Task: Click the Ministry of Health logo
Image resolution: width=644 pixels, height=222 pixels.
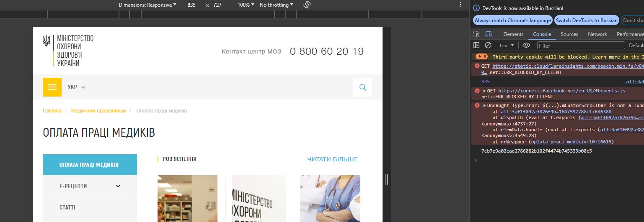Action: (x=68, y=51)
